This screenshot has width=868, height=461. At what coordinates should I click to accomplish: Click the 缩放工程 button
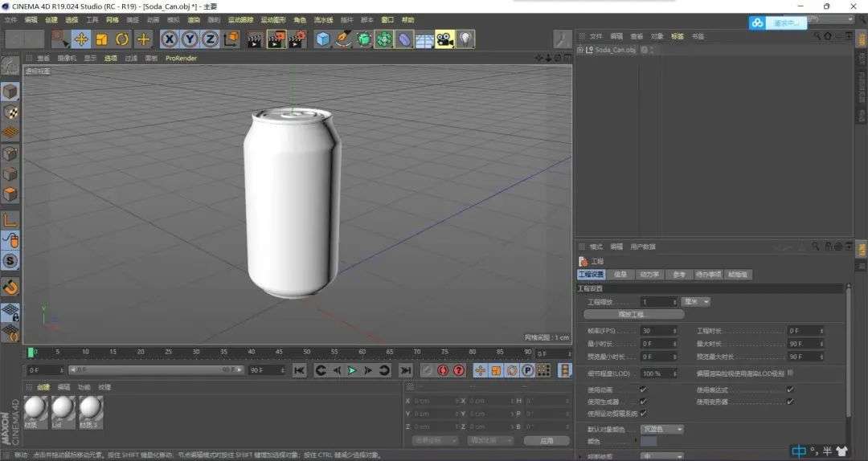click(635, 314)
